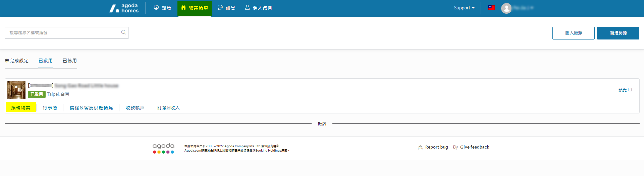Click the search field for 房源名稱或編號
Screen dimensions: 644x176
tap(66, 33)
